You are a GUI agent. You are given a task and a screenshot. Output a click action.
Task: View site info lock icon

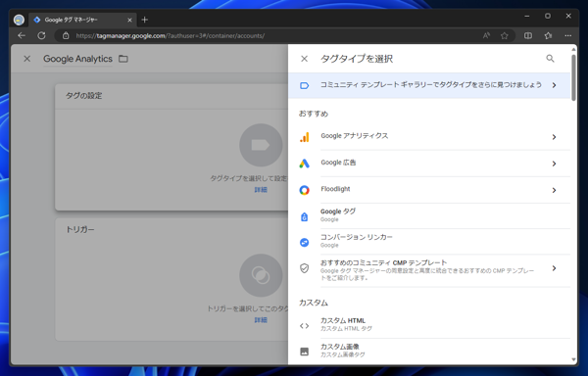coord(66,35)
